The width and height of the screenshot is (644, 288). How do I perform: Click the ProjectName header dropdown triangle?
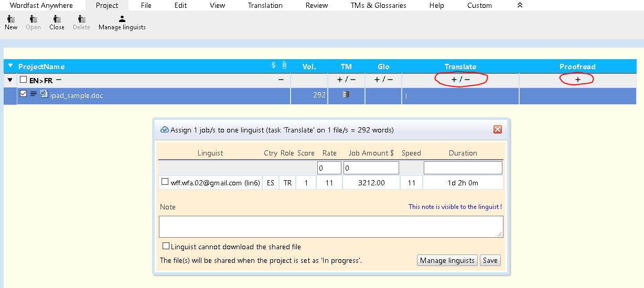pyautogui.click(x=10, y=66)
